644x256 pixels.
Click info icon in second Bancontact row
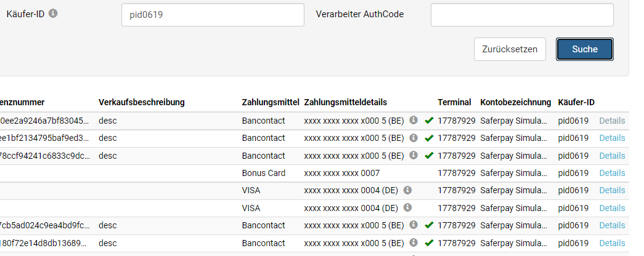point(414,137)
